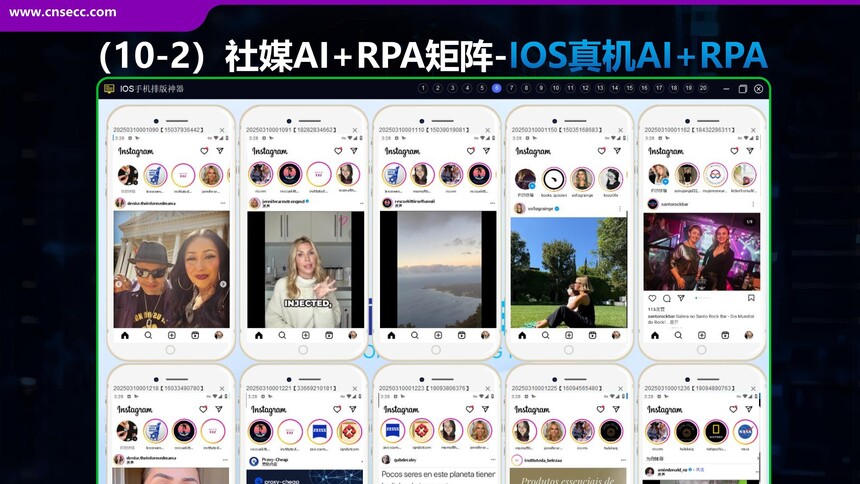Open the sofiagrainge story on phone 20250310001150
Viewport: 860px width, 484px height.
click(582, 179)
